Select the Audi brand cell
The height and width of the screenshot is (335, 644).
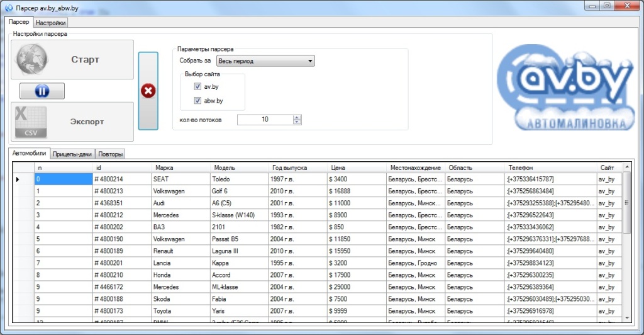coord(180,203)
